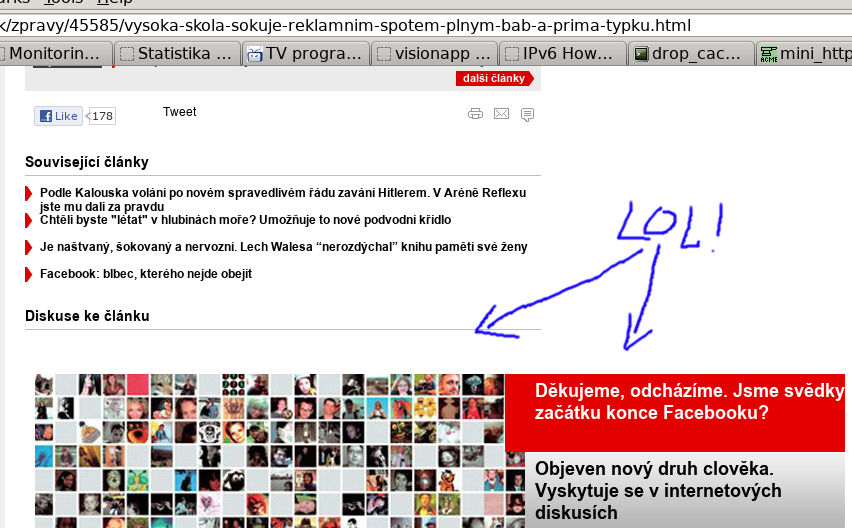Viewport: 852px width, 528px height.
Task: Click the email article envelope icon
Action: click(501, 114)
